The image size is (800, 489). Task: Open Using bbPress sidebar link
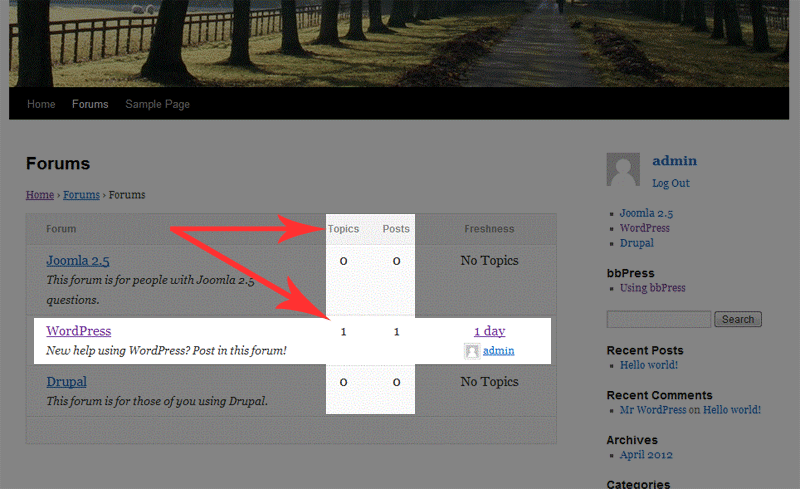click(x=652, y=288)
